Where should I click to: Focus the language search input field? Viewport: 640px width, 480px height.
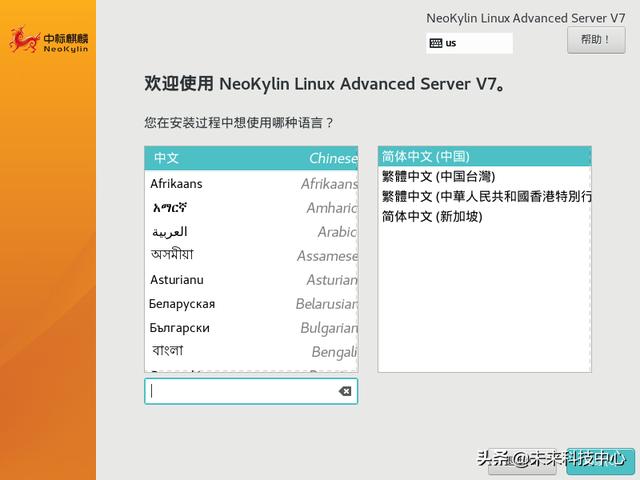(x=251, y=391)
